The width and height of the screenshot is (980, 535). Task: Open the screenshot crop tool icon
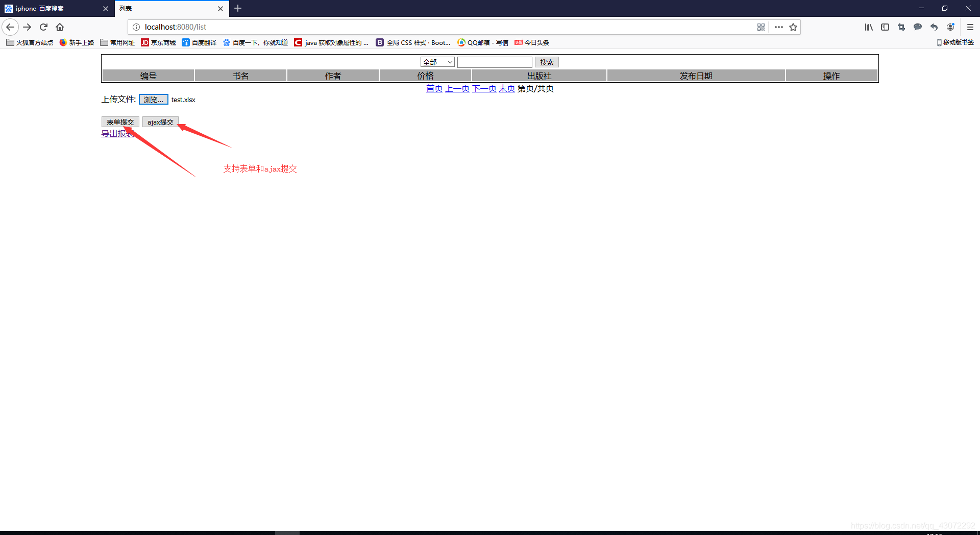[x=901, y=27]
